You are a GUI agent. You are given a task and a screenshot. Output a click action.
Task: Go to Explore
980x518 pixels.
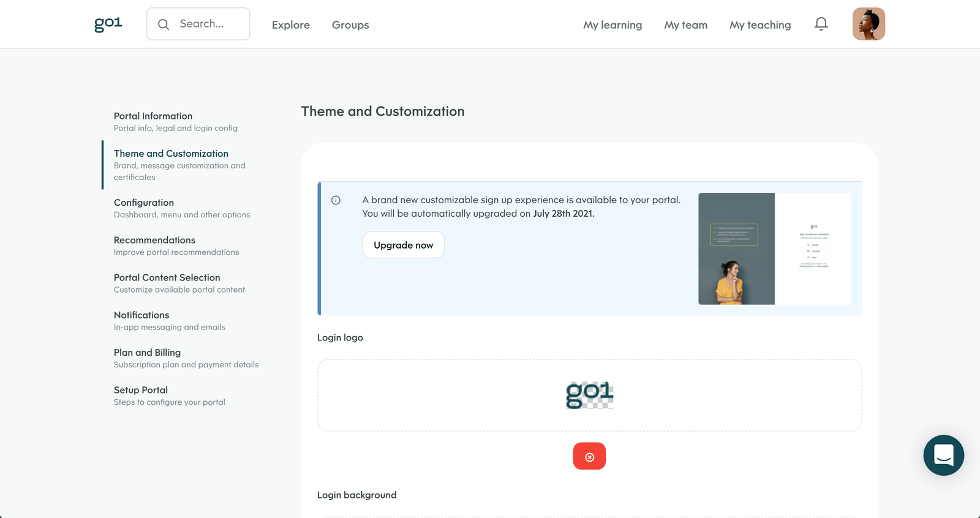click(x=291, y=25)
